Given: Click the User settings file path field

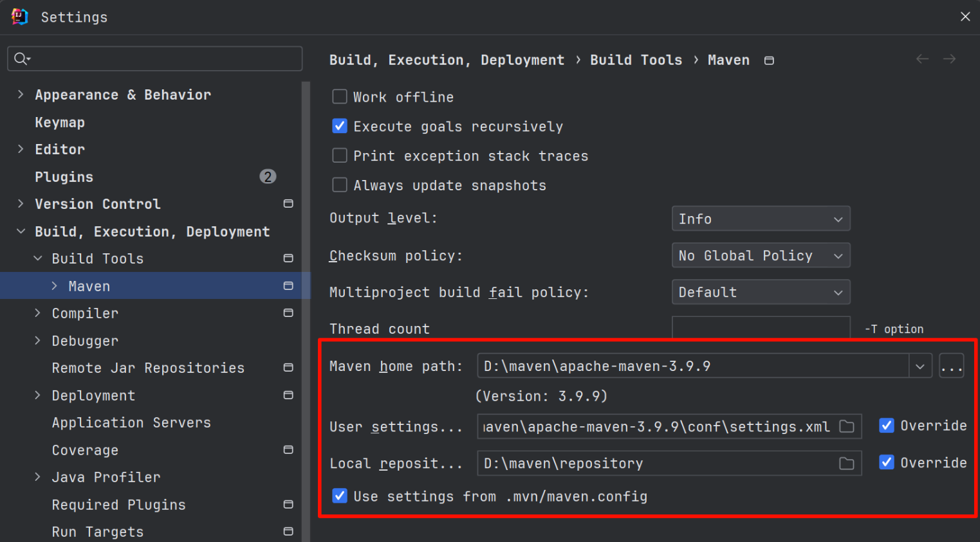Looking at the screenshot, I should [x=669, y=427].
